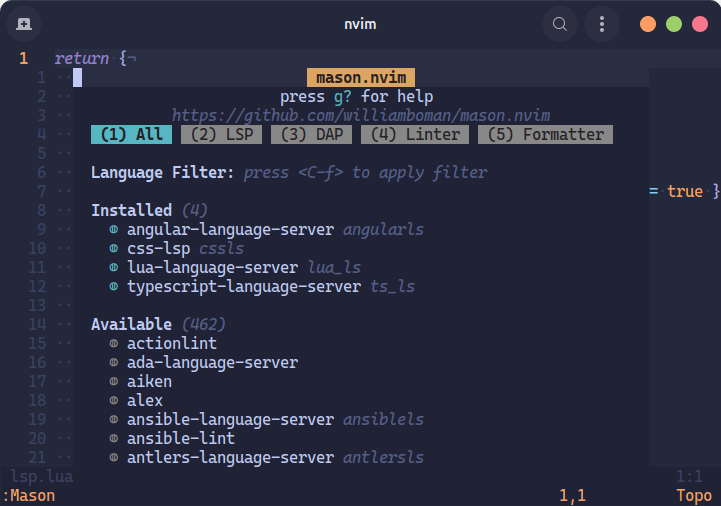Select the angular-language-server entry

pos(230,230)
